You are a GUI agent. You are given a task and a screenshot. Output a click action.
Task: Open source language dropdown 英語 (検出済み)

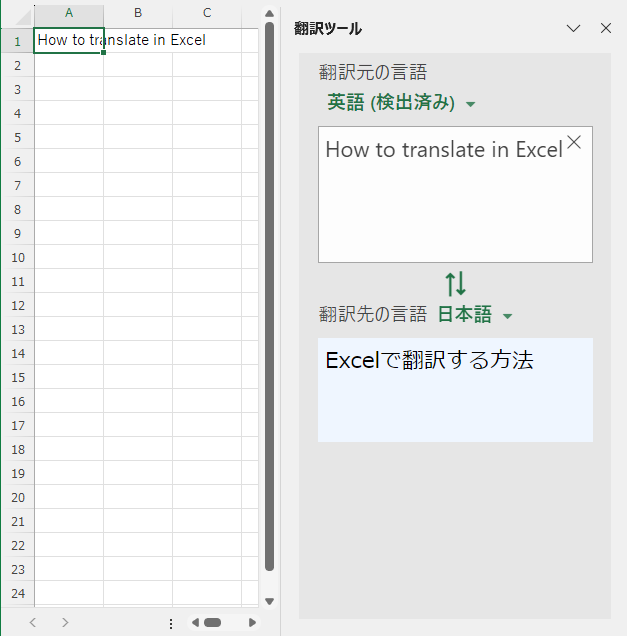[401, 103]
